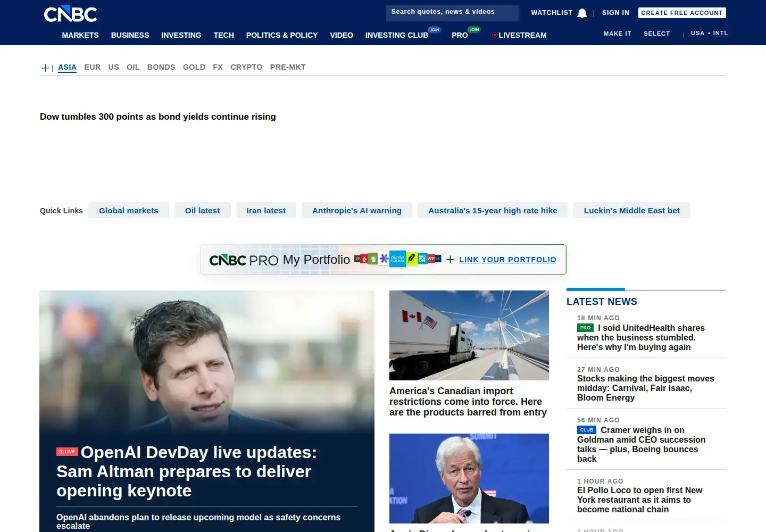Click the purple asterisk broker icon
The width and height of the screenshot is (766, 532).
pos(384,259)
